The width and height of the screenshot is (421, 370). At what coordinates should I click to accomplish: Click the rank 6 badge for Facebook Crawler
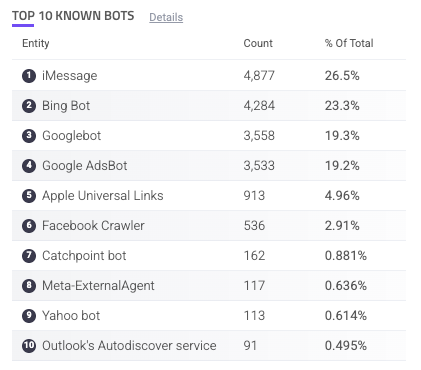click(x=29, y=226)
